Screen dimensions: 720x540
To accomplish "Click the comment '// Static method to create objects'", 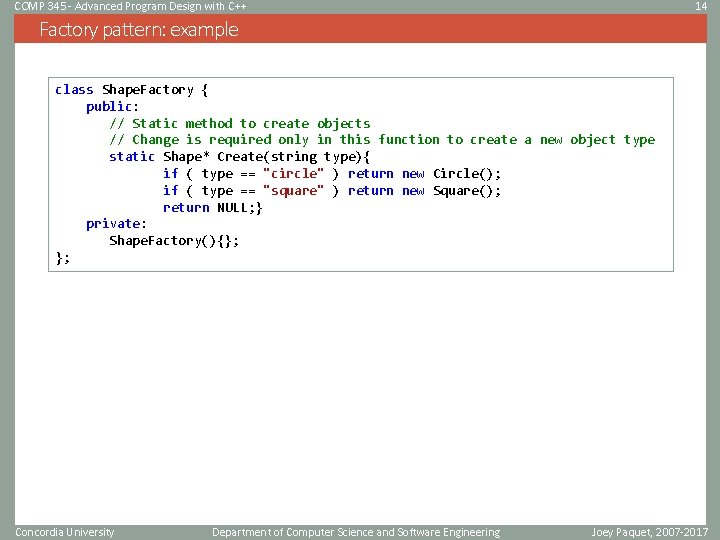I will coord(240,124).
